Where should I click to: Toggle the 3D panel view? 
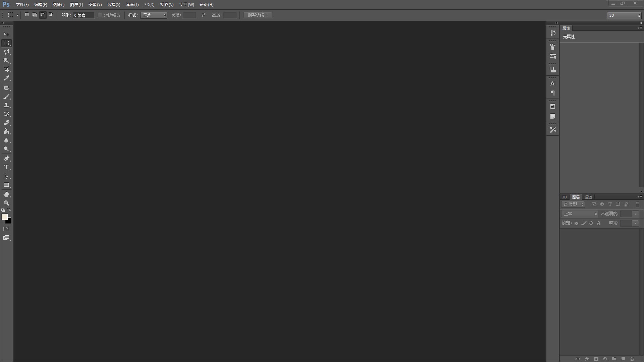pos(565,197)
